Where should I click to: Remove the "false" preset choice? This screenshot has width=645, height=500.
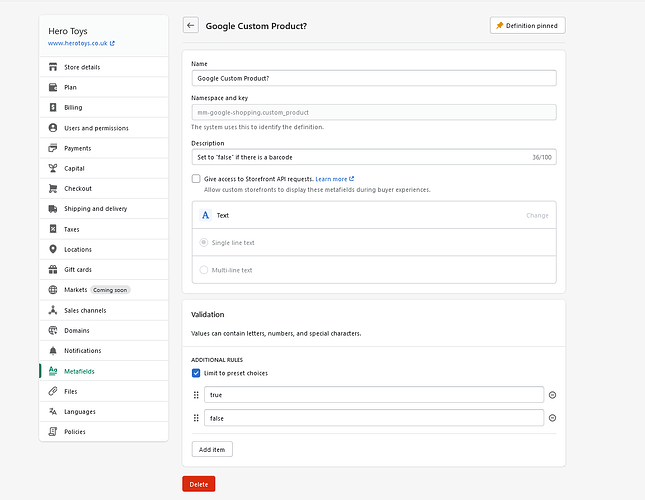(552, 418)
